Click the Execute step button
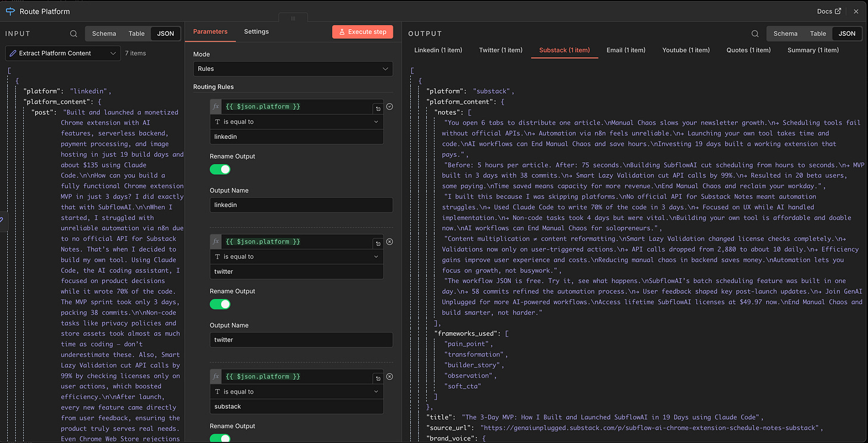868x443 pixels. click(x=362, y=32)
